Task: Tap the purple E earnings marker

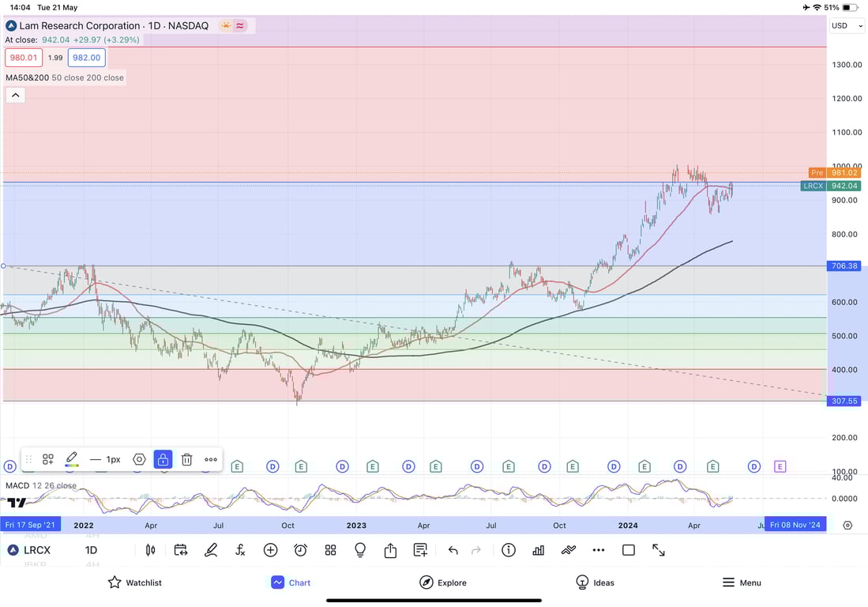Action: tap(780, 467)
